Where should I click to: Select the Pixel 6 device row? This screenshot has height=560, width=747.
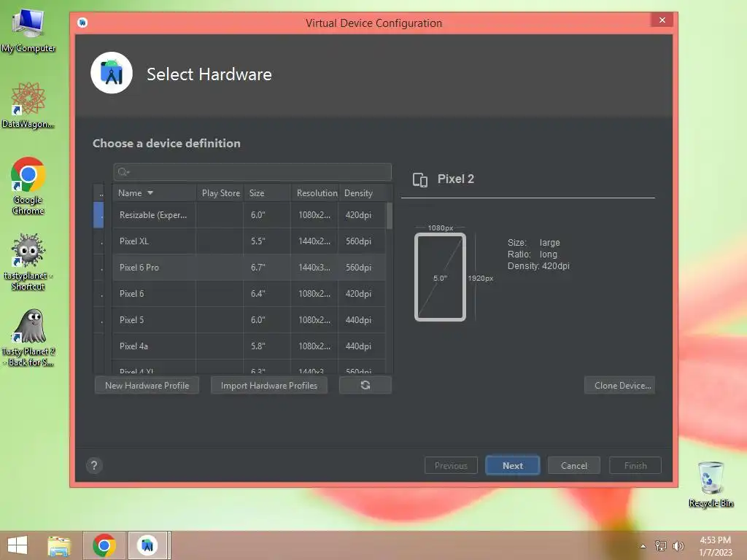click(x=249, y=293)
